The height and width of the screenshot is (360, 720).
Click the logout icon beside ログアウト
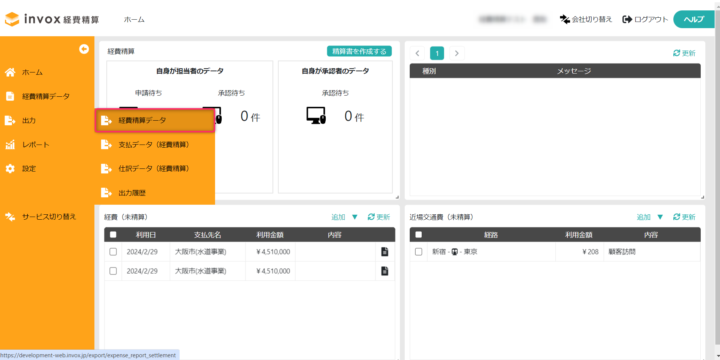coord(627,19)
